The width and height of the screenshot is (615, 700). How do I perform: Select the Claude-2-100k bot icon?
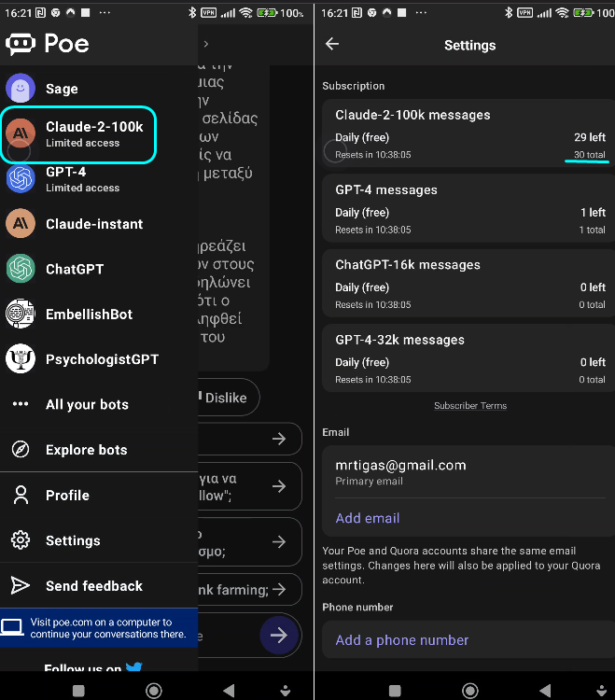coord(21,133)
